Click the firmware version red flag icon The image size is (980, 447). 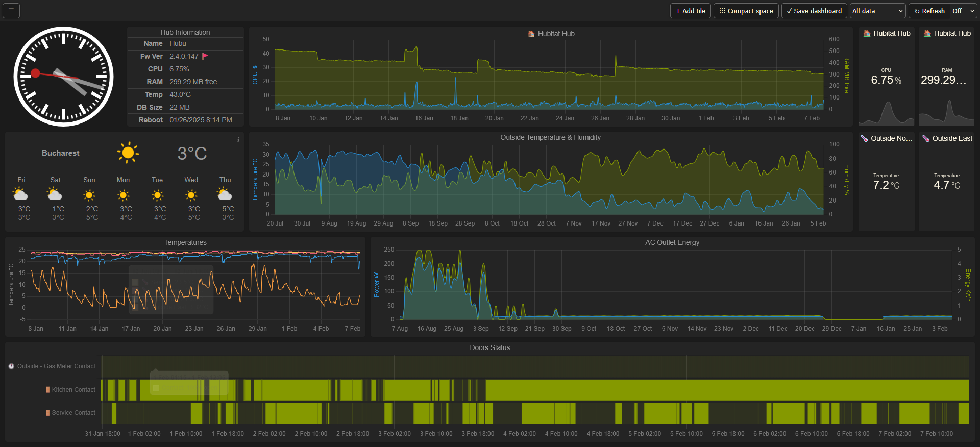pos(205,56)
